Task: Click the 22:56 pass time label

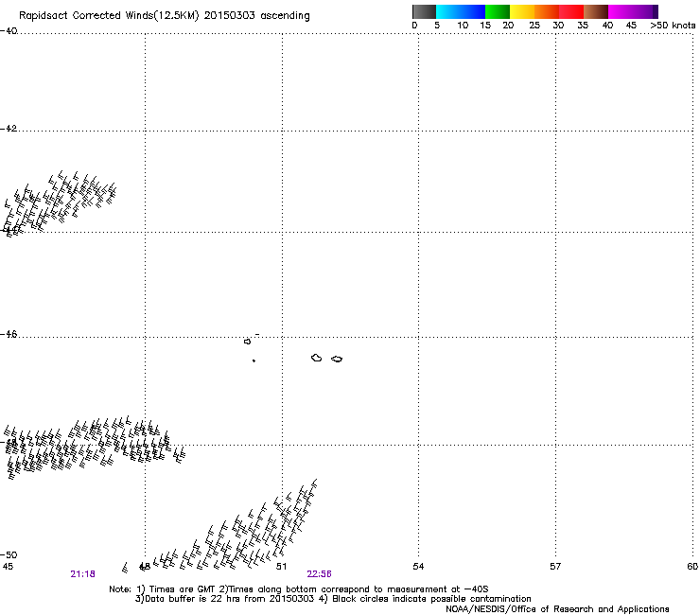Action: (319, 574)
